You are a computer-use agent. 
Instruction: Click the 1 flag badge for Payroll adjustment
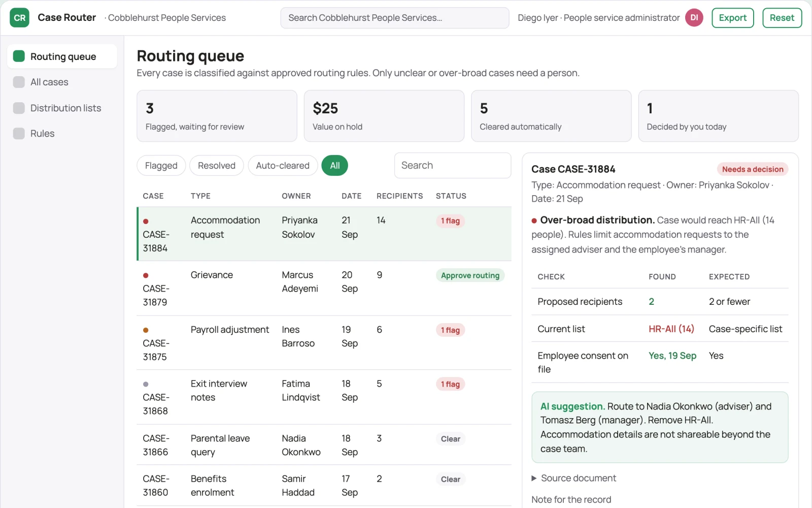[x=450, y=330]
